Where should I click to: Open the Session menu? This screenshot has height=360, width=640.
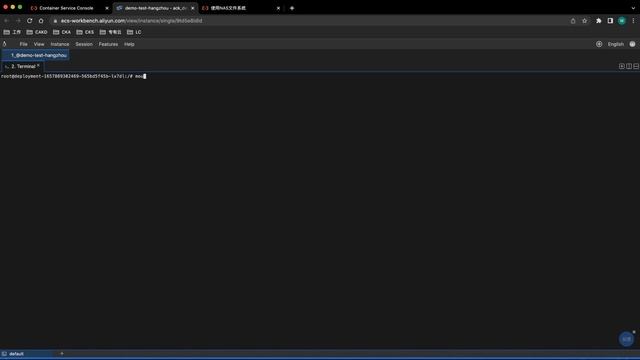[x=84, y=44]
